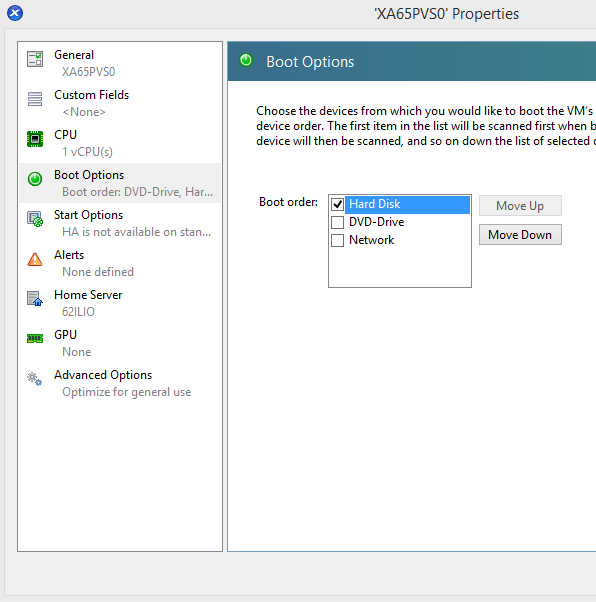Viewport: 596px width, 602px height.
Task: Uncheck the Hard Disk boot checkbox
Action: 337,204
